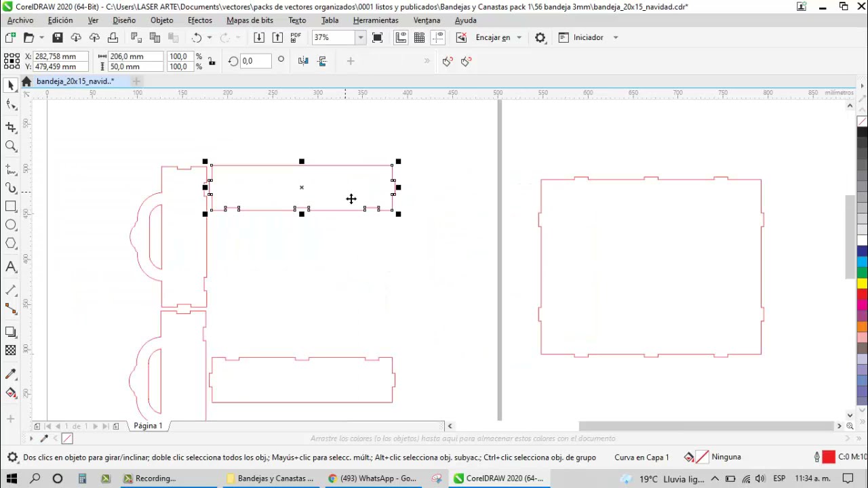Choose the Crop tool
This screenshot has height=488, width=868.
(11, 127)
